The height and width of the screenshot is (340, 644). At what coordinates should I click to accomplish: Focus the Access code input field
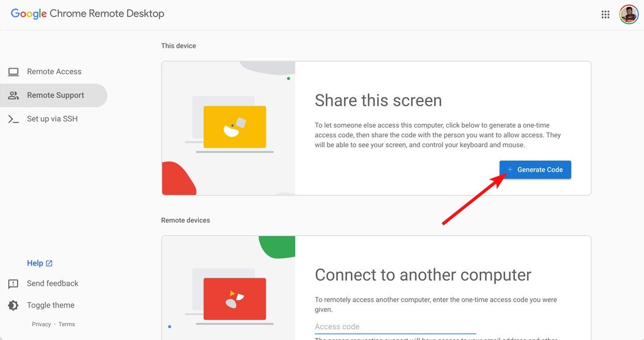(395, 327)
